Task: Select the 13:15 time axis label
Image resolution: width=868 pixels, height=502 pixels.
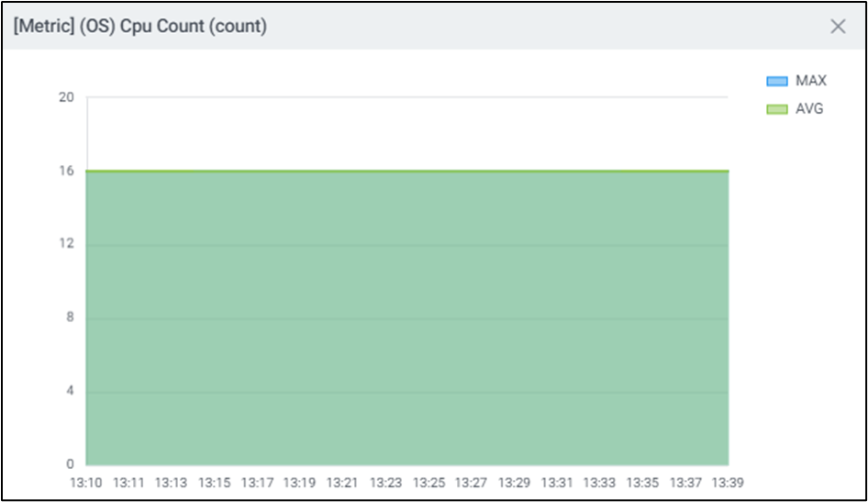Action: 214,482
